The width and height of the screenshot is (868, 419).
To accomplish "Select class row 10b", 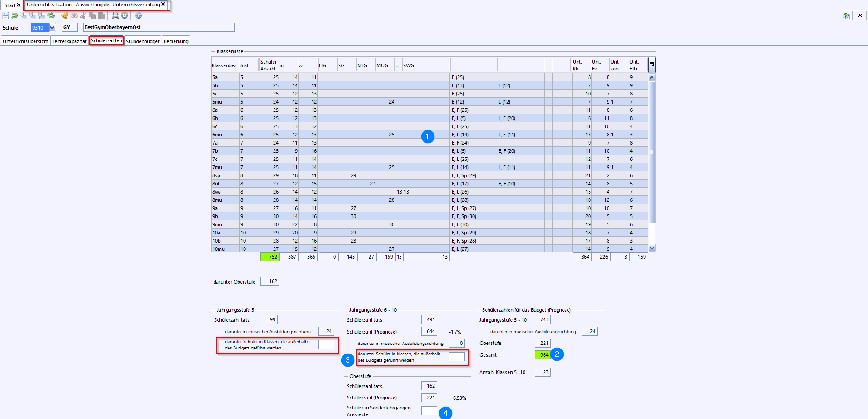I will pos(429,241).
